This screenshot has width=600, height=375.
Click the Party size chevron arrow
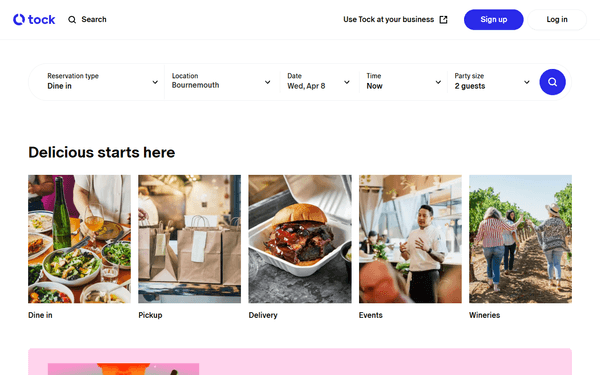(527, 82)
